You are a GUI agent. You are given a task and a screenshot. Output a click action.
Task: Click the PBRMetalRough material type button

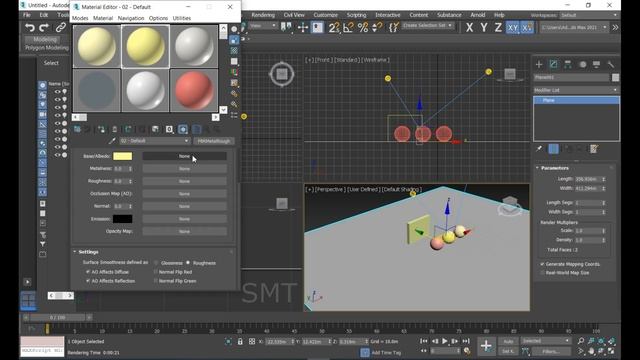tap(214, 141)
